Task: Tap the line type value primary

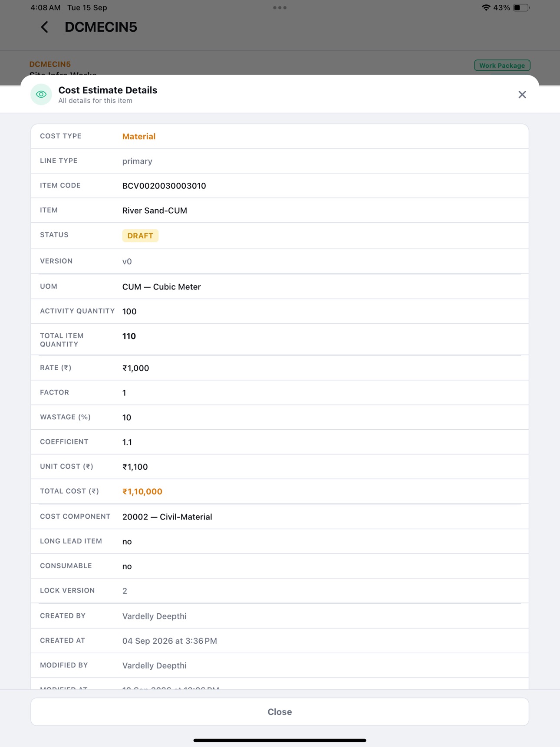Action: click(137, 161)
